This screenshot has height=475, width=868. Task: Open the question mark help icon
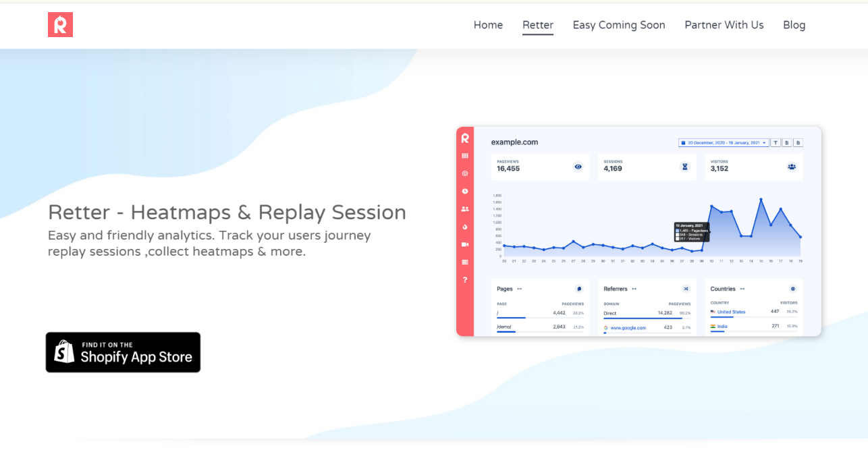[465, 279]
